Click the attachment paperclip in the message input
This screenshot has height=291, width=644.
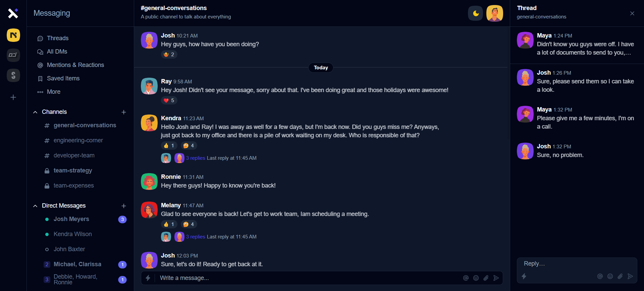tap(486, 278)
